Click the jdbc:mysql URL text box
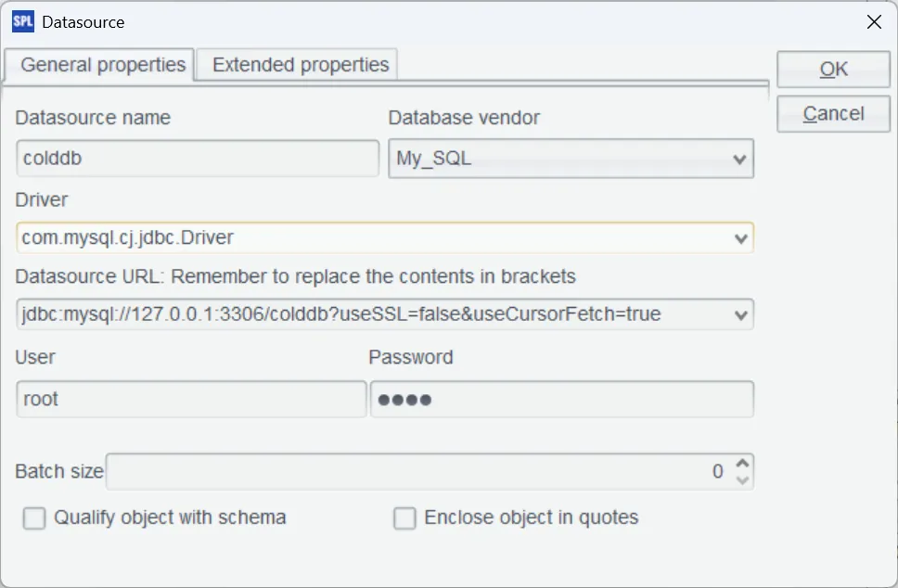This screenshot has width=898, height=588. point(371,314)
